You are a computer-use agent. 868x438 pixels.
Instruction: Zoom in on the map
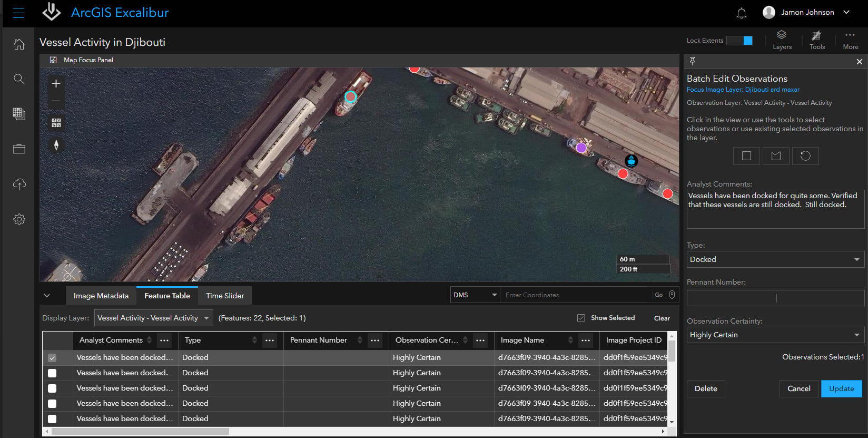tap(56, 84)
